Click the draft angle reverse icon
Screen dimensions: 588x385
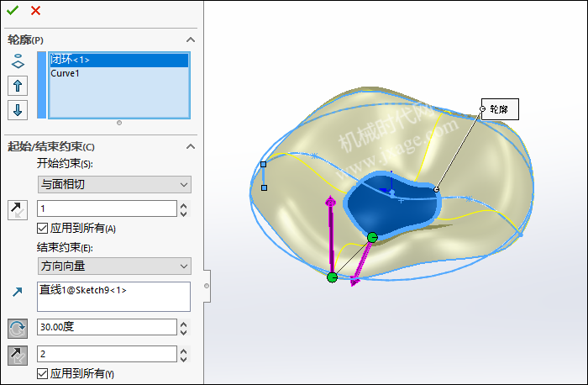pyautogui.click(x=18, y=329)
